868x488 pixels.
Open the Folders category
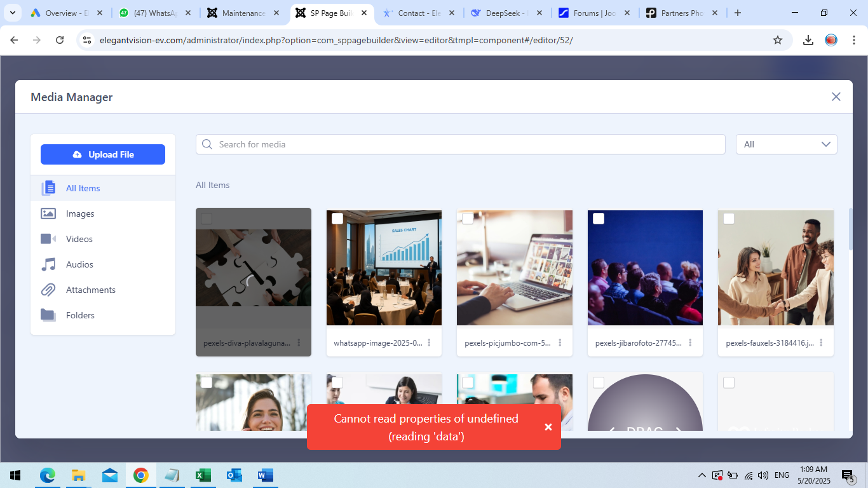pyautogui.click(x=80, y=315)
